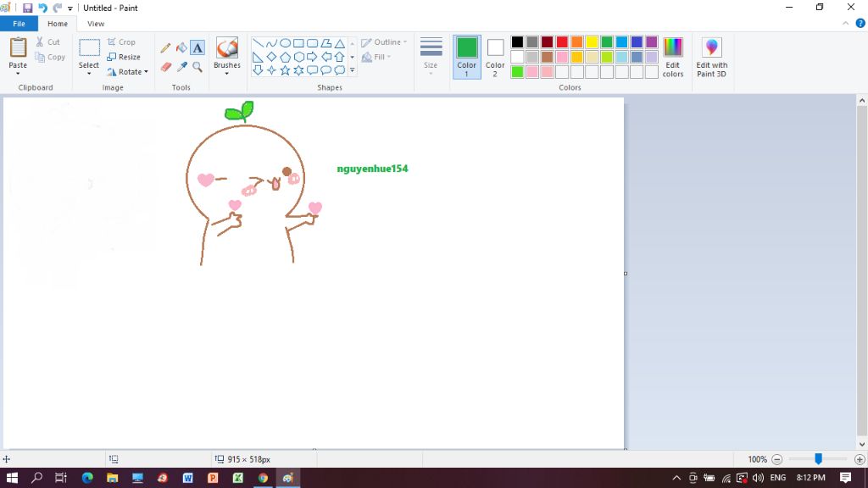Screen dimensions: 868x488
Task: Open Paint Help question mark
Action: point(860,23)
